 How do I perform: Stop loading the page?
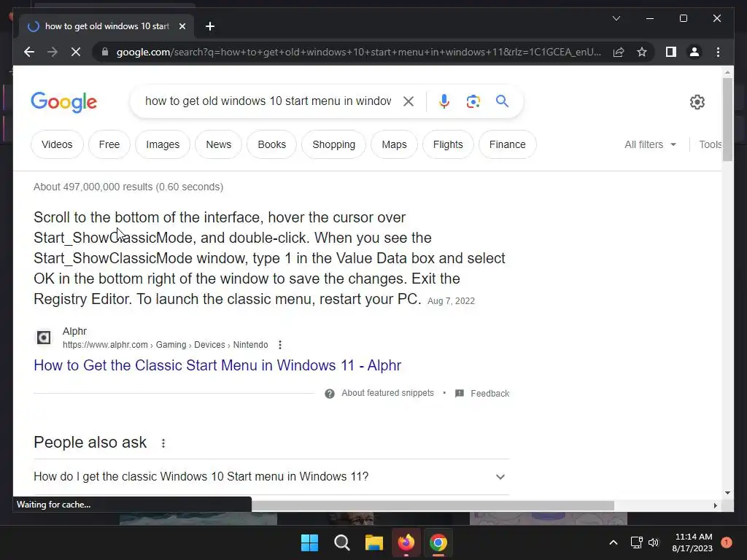click(76, 52)
